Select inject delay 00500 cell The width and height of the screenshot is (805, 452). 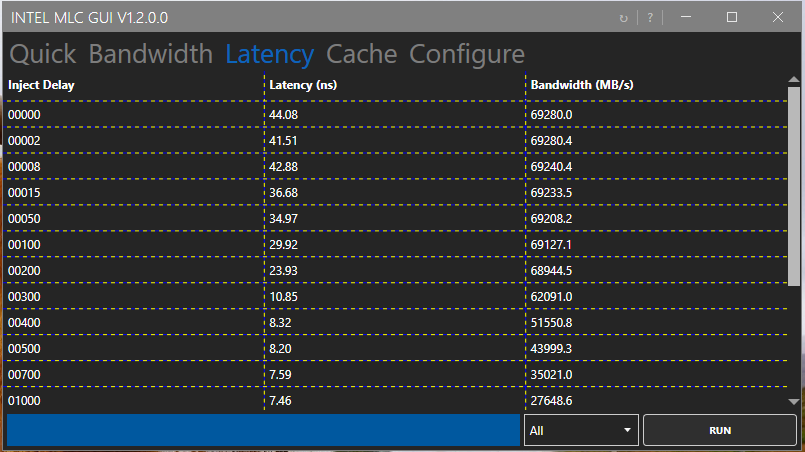24,349
